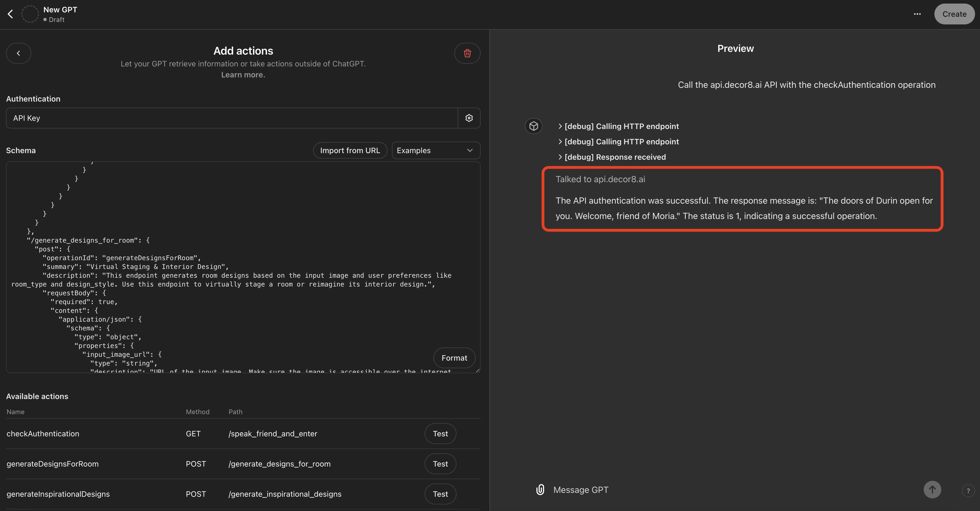Select the generateInspirationalDesigns action name

[58, 494]
